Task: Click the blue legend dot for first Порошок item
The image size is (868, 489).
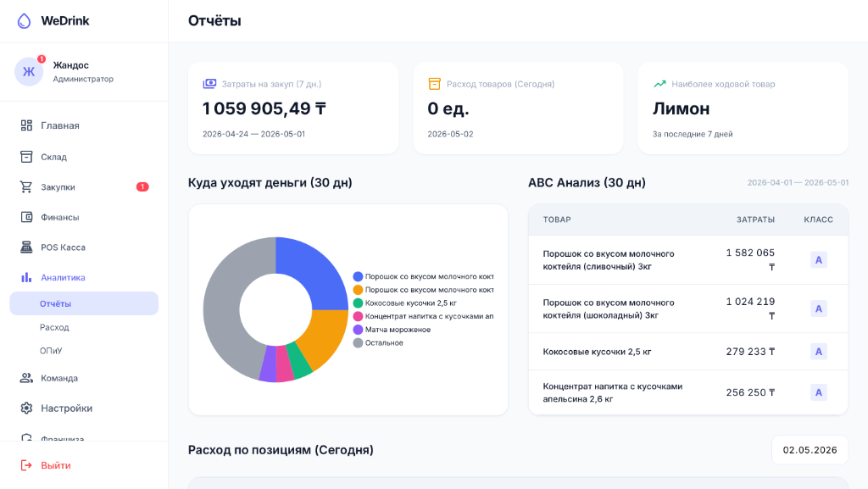Action: coord(358,276)
